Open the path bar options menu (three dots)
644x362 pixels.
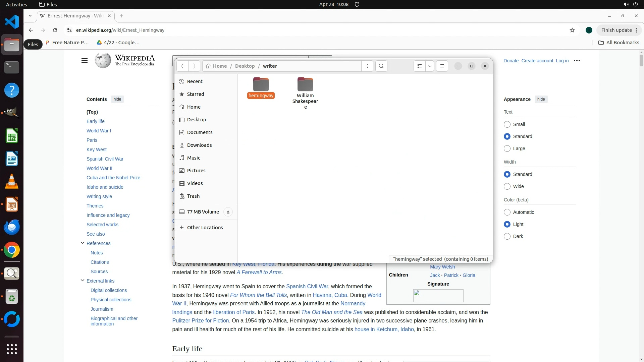(x=367, y=66)
